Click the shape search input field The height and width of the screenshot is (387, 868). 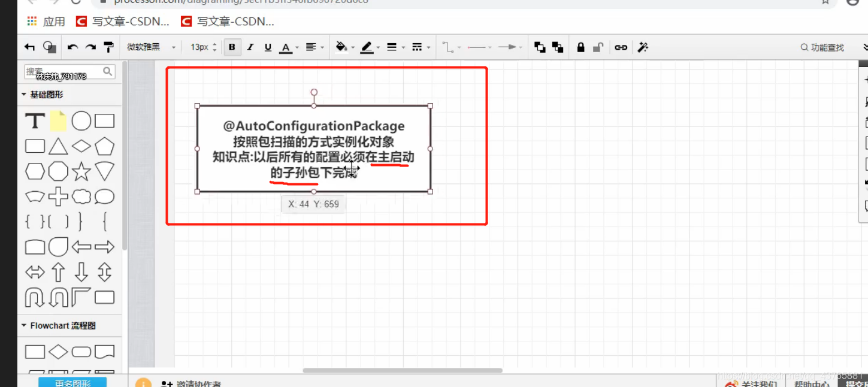69,72
